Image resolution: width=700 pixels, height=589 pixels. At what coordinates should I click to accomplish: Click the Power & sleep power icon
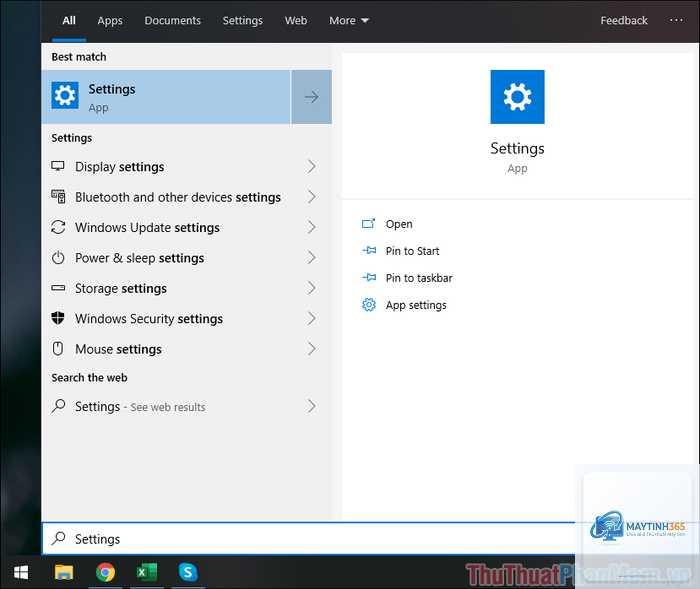[58, 258]
